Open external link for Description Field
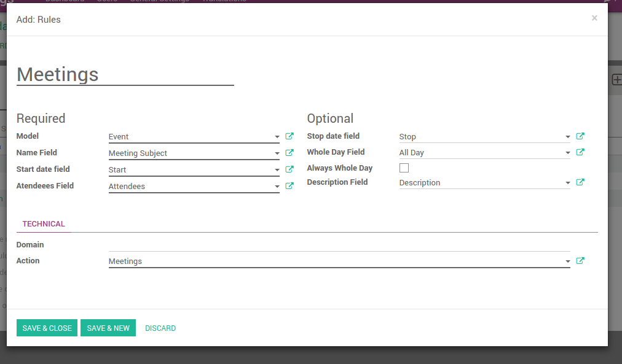Screen dimensions: 622x364 coord(580,182)
